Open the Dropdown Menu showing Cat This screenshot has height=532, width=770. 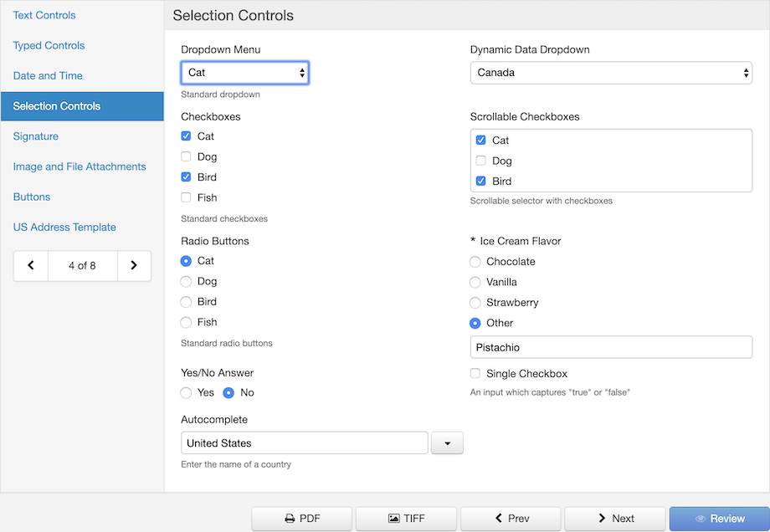[x=244, y=73]
